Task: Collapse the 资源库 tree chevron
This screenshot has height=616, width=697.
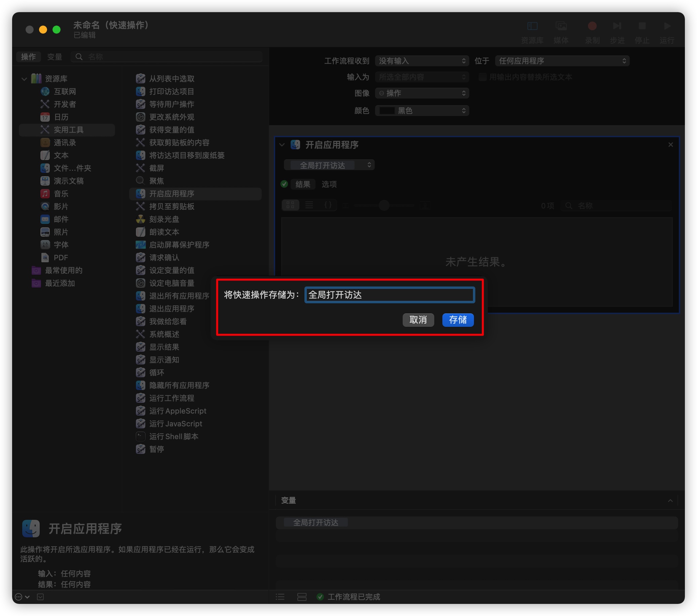Action: 24,79
